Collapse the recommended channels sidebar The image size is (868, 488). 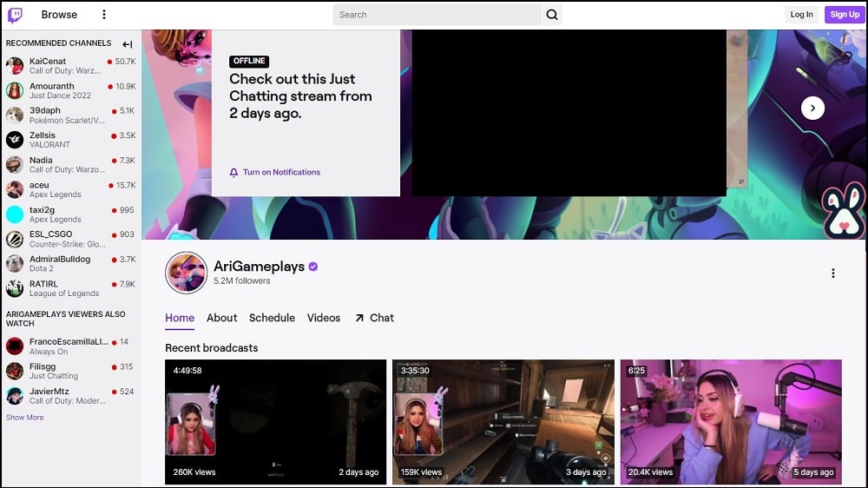click(x=128, y=44)
